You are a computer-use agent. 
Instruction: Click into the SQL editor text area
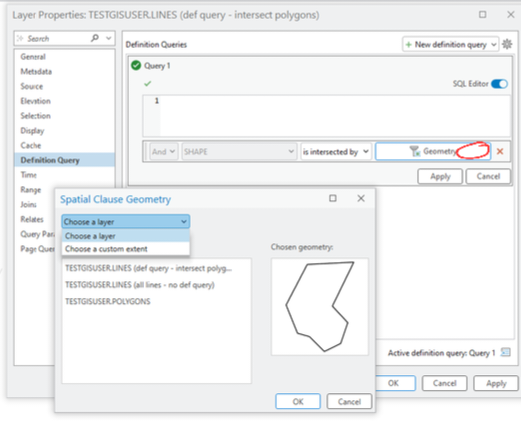[x=335, y=116]
